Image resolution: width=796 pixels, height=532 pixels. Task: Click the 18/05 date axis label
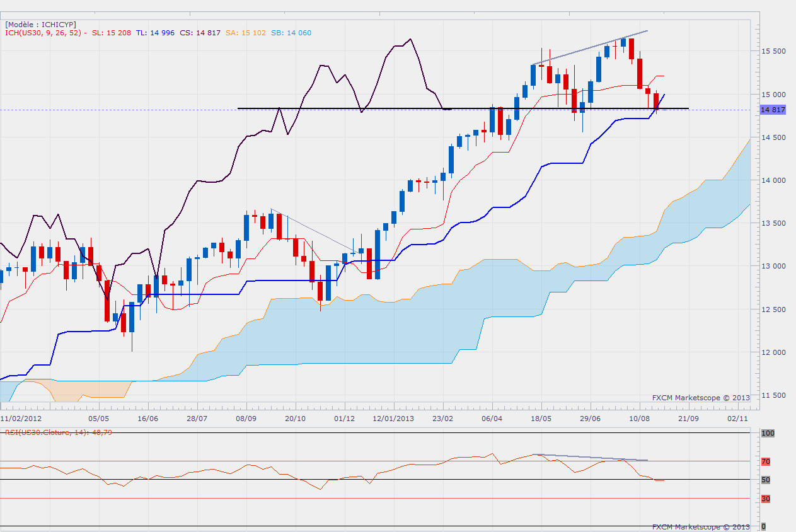pos(541,418)
